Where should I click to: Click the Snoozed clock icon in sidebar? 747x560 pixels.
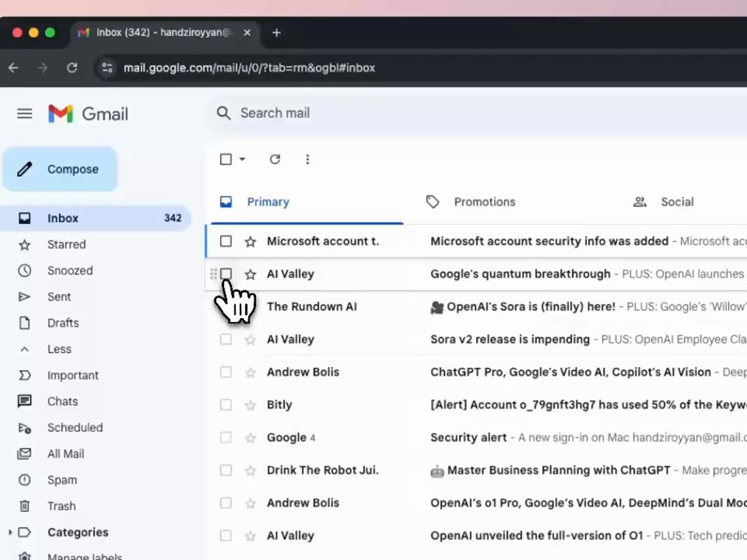[24, 271]
